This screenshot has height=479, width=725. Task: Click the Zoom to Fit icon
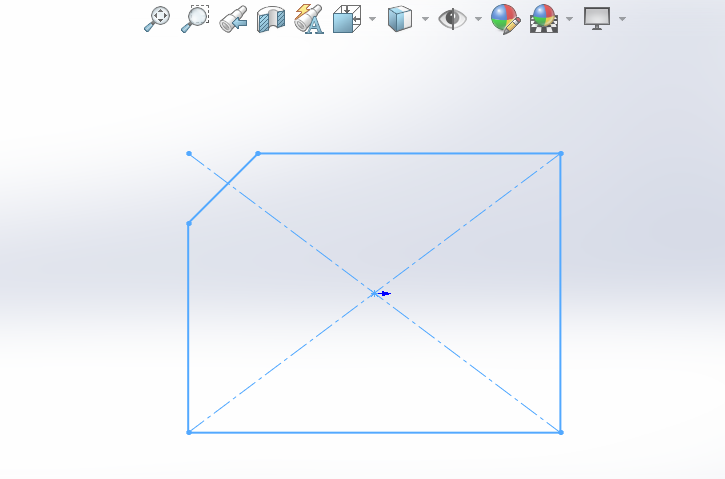(x=157, y=19)
